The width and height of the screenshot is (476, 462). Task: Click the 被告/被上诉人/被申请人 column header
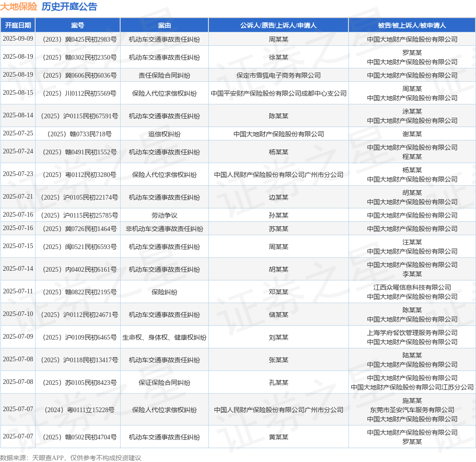(x=412, y=25)
